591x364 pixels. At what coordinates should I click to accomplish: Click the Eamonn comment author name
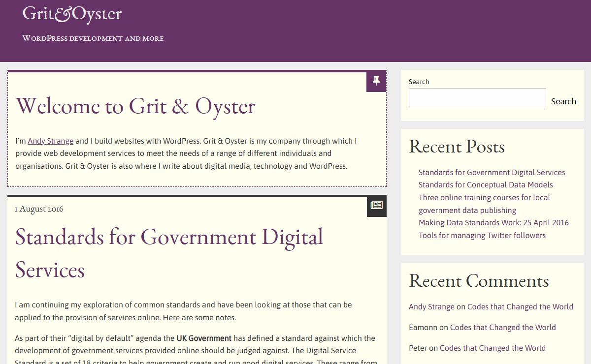pos(423,328)
